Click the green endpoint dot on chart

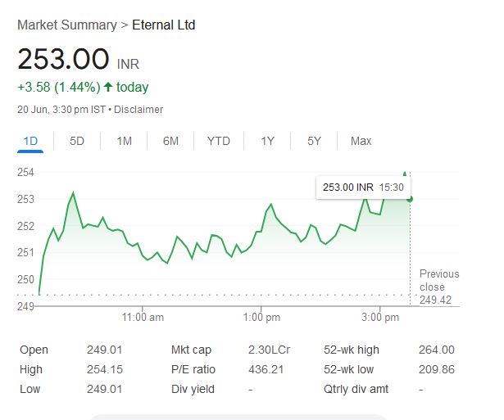(410, 199)
